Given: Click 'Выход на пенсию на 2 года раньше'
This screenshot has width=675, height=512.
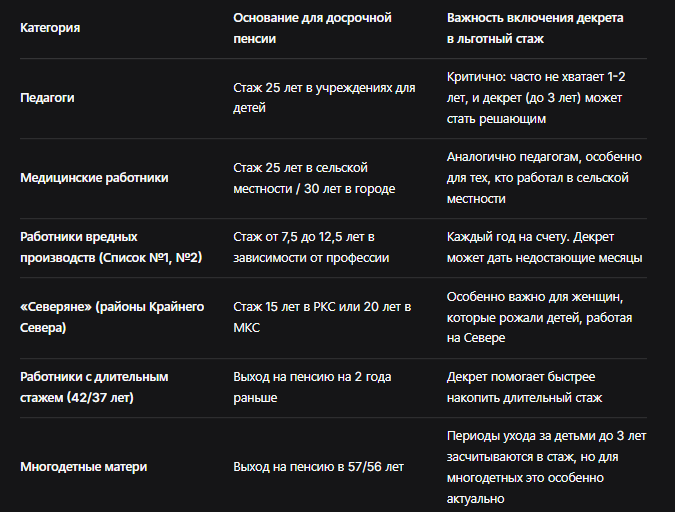Looking at the screenshot, I should point(313,387).
